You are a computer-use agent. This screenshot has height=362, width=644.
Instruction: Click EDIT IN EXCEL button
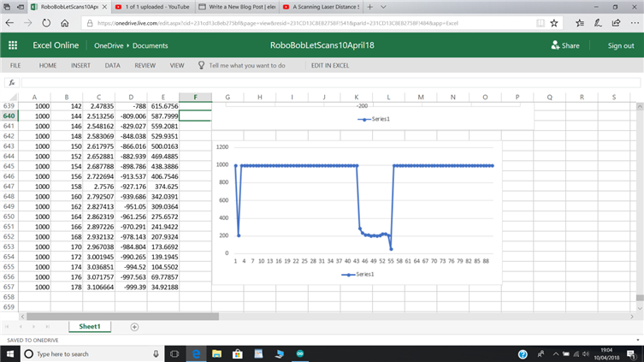(330, 65)
